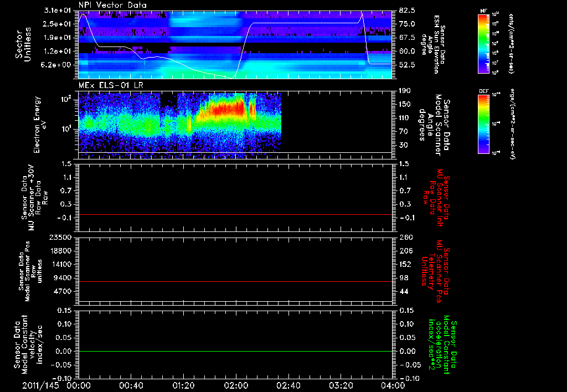Click the "3.1e+01" sector tick value
The width and height of the screenshot is (567, 392).
point(58,11)
